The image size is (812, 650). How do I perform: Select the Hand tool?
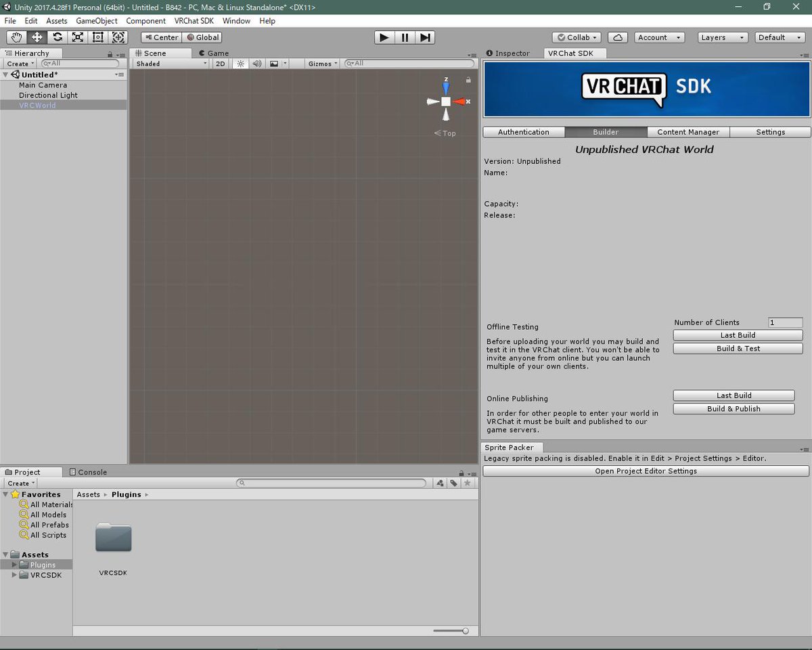pyautogui.click(x=16, y=37)
